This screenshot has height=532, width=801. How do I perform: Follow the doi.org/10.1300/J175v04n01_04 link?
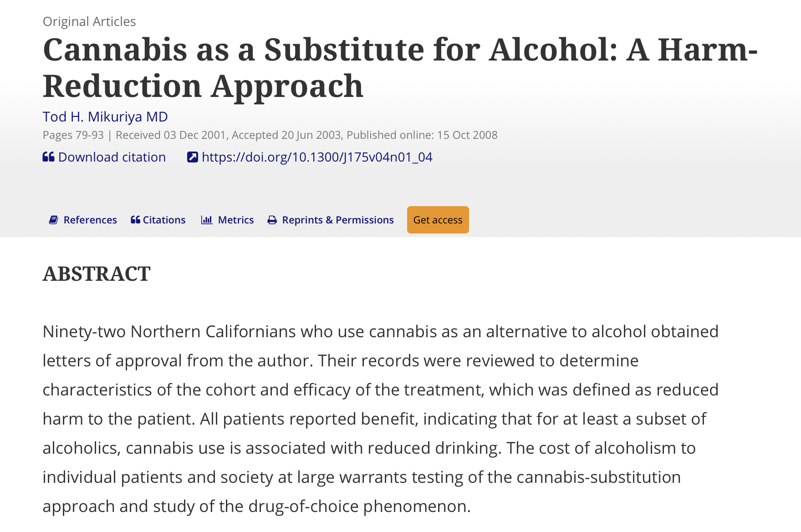click(x=317, y=157)
